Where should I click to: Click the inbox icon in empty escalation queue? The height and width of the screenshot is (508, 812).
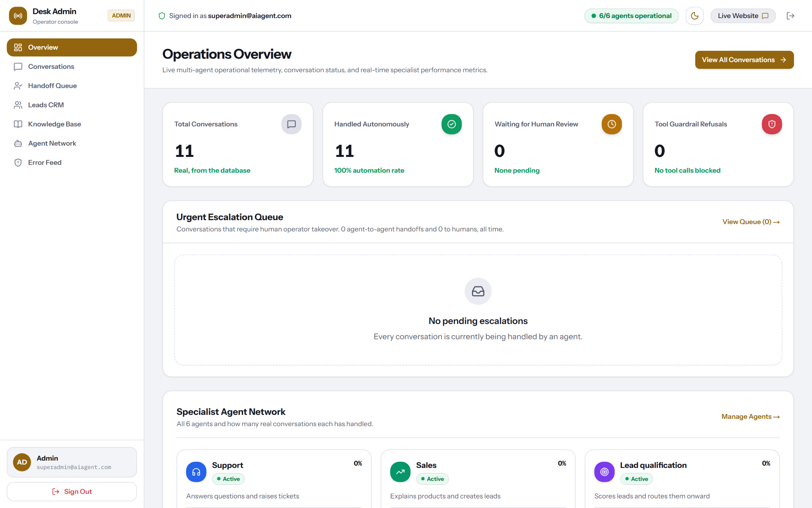pos(478,291)
